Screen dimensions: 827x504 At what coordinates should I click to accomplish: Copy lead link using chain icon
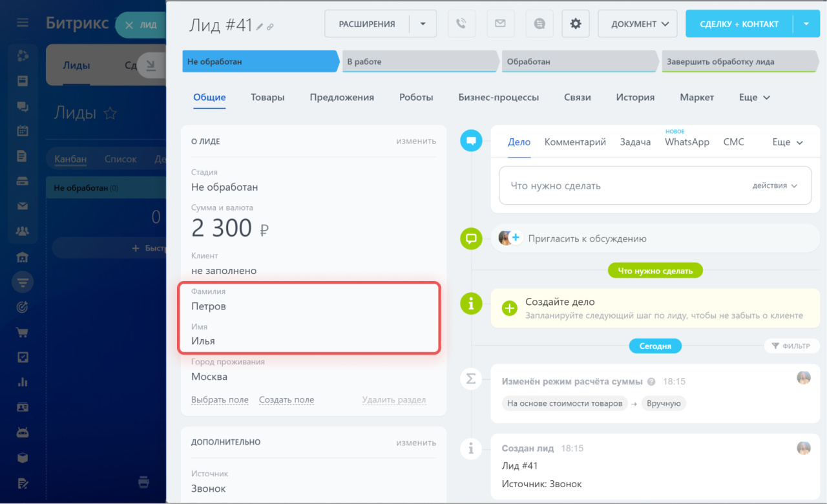click(270, 26)
